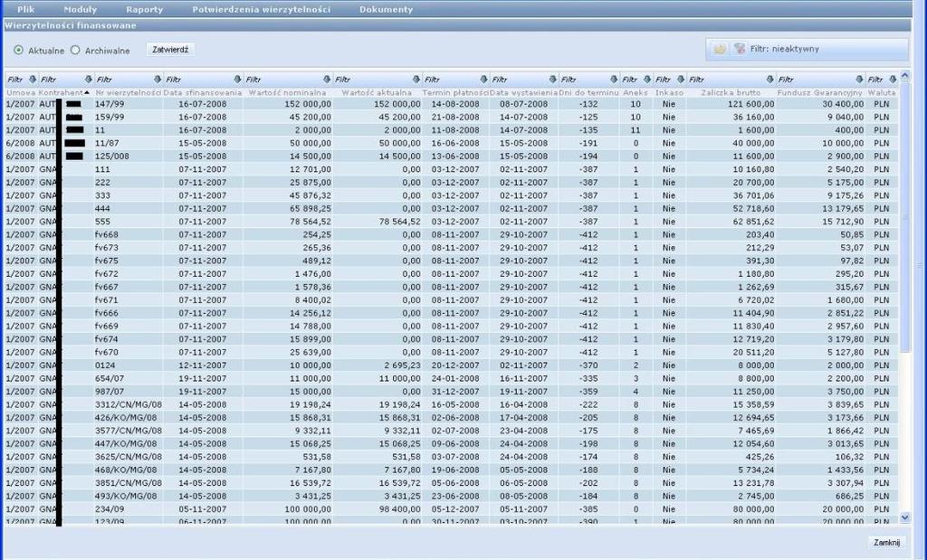Image resolution: width=927 pixels, height=560 pixels.
Task: Click the cell with invoice fv668
Action: coord(129,234)
